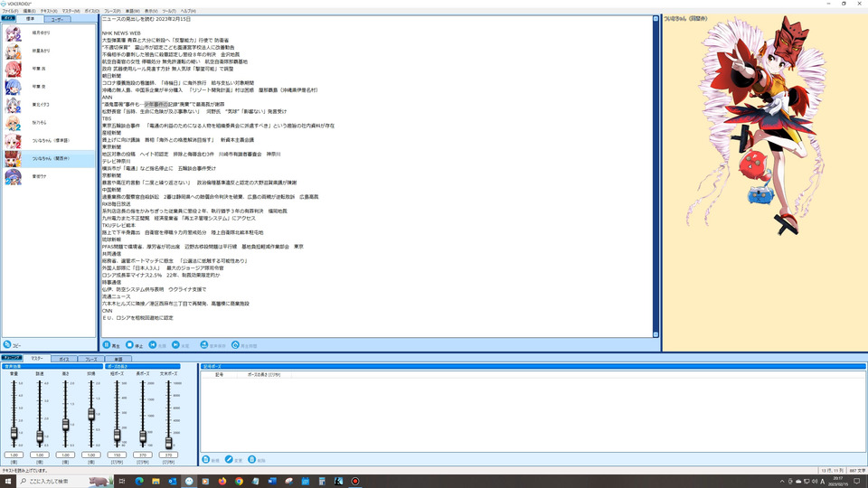Click the 音量 volume slider handle
868x488 pixels.
[x=14, y=434]
